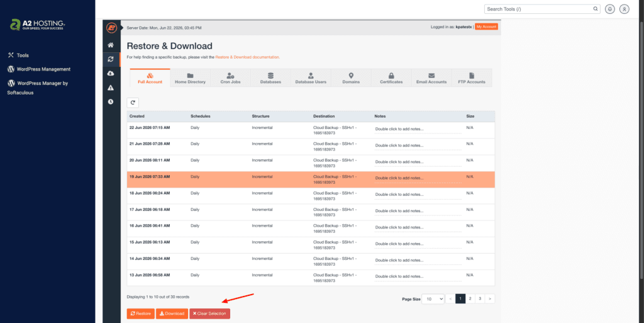Viewport: 644px width, 323px height.
Task: Go to page 3 of records
Action: 480,298
